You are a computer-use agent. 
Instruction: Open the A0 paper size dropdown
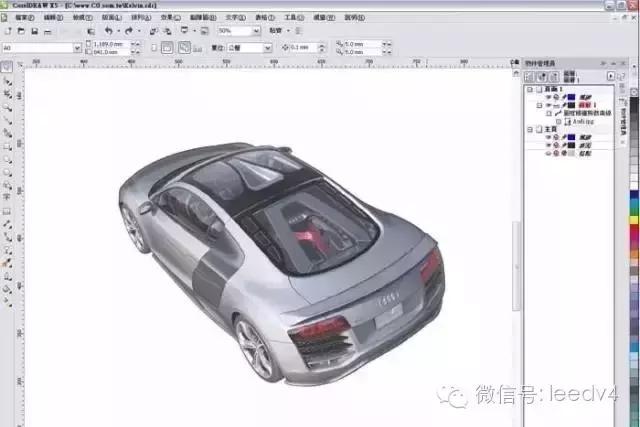tap(77, 48)
